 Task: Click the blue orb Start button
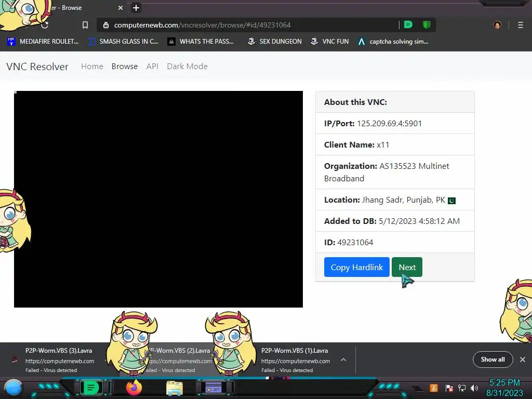point(13,388)
